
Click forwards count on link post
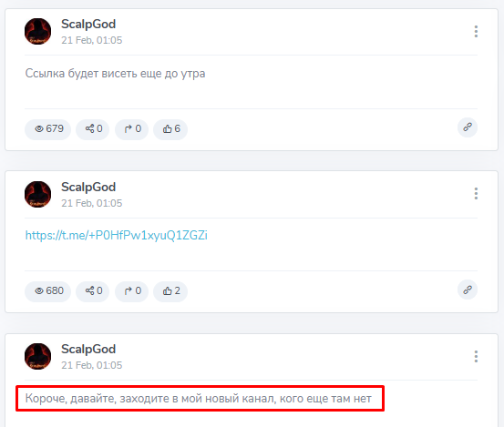132,291
